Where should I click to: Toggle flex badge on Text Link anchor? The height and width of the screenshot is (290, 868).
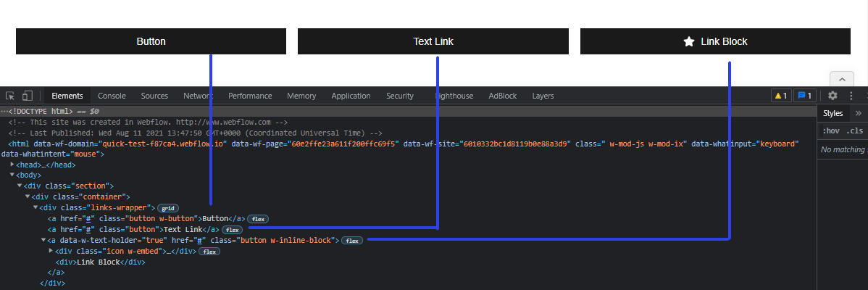233,230
